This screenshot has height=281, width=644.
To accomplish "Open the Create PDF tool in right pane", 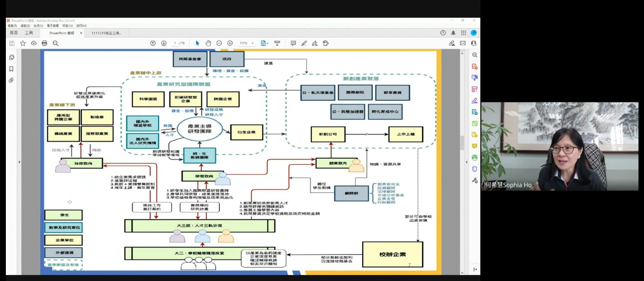I will click(x=474, y=66).
